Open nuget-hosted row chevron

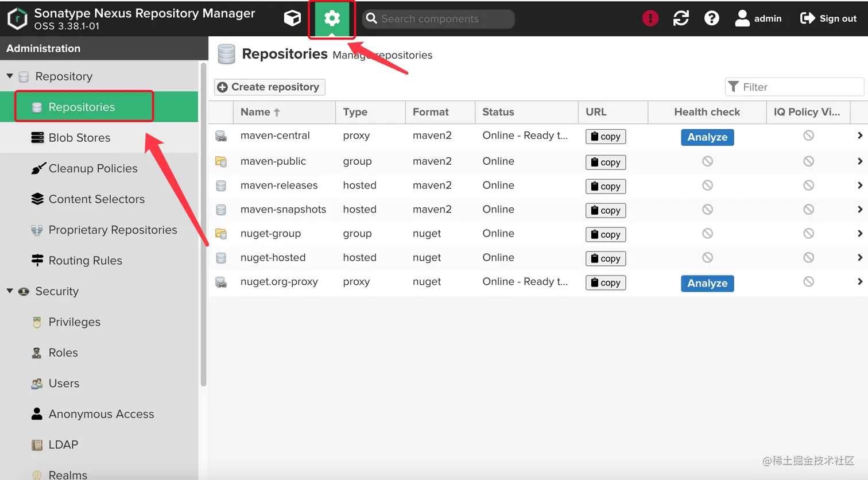click(859, 258)
